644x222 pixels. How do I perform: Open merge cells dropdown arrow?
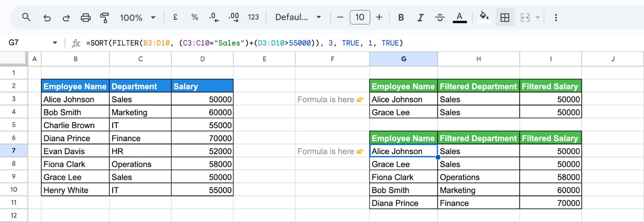click(x=538, y=17)
